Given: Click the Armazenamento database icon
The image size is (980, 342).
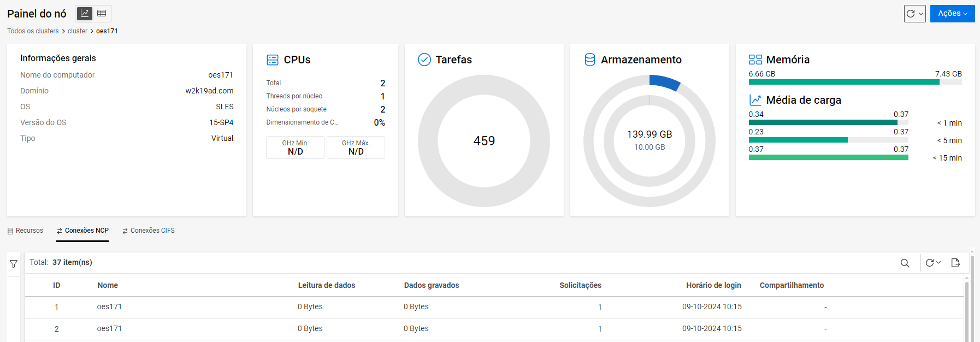Looking at the screenshot, I should (590, 60).
